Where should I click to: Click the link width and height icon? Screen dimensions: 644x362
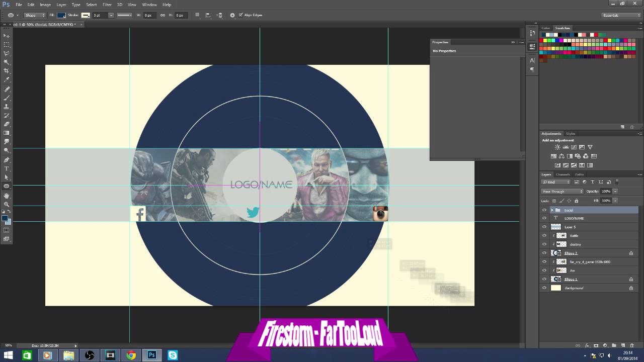(x=163, y=15)
